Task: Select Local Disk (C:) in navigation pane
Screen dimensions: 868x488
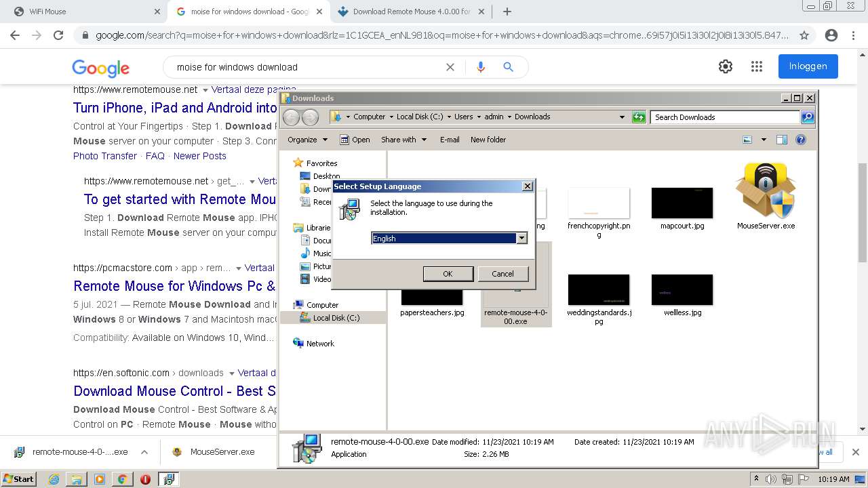Action: 336,318
